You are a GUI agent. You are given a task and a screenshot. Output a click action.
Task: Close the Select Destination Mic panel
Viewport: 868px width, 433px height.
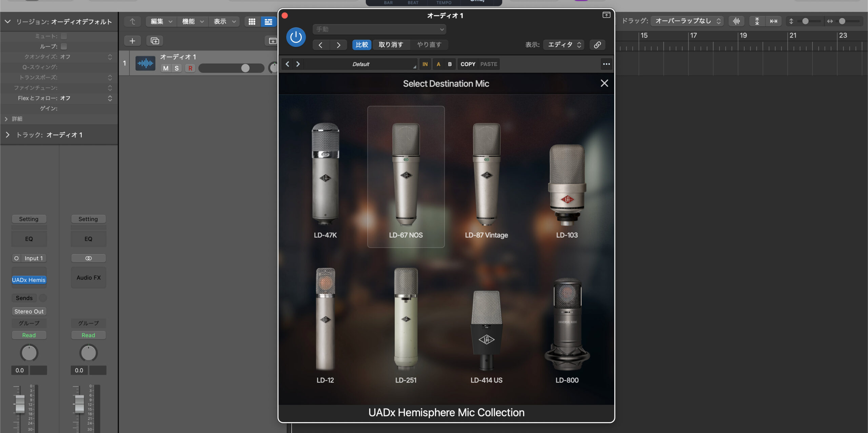click(604, 83)
